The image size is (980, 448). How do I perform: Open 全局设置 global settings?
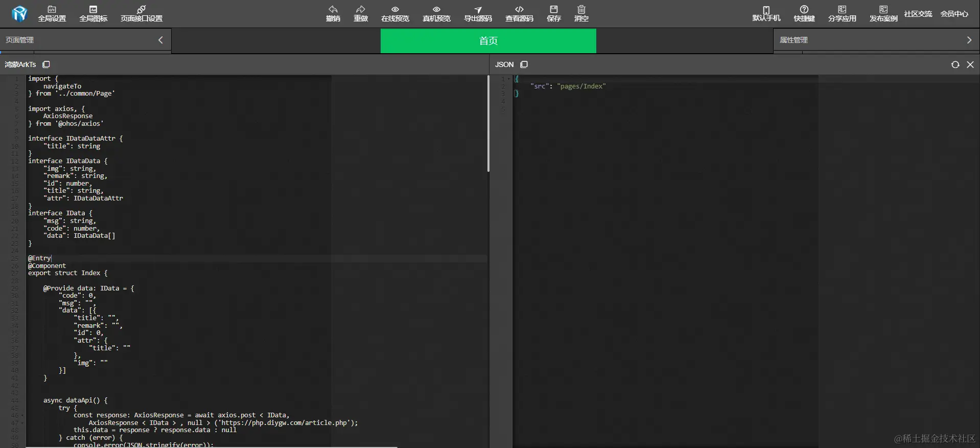pos(52,14)
